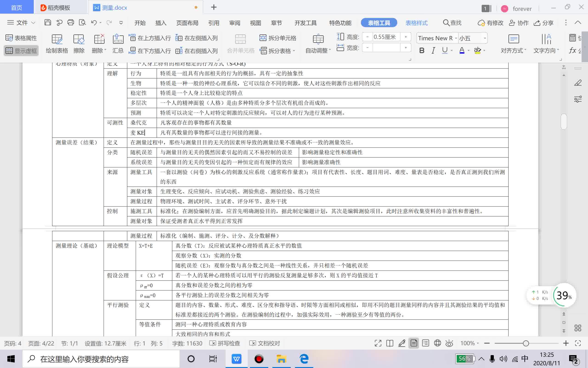Insert column to the left (在左侧插入列)

tap(196, 38)
